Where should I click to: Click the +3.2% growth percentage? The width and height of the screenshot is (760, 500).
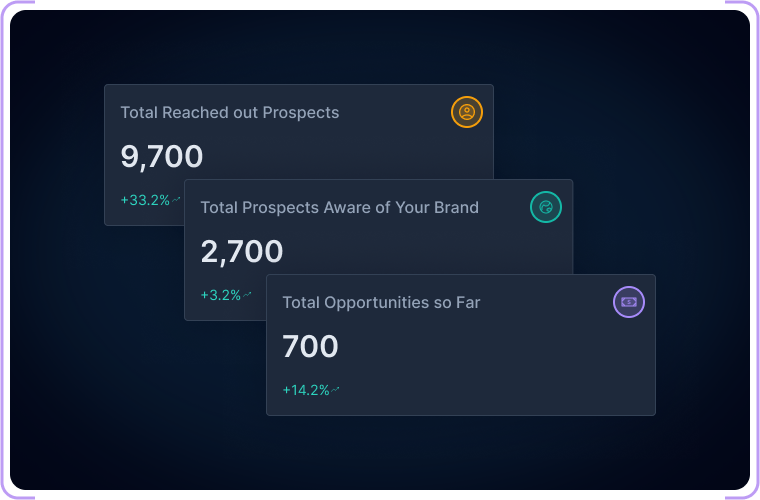coord(221,295)
